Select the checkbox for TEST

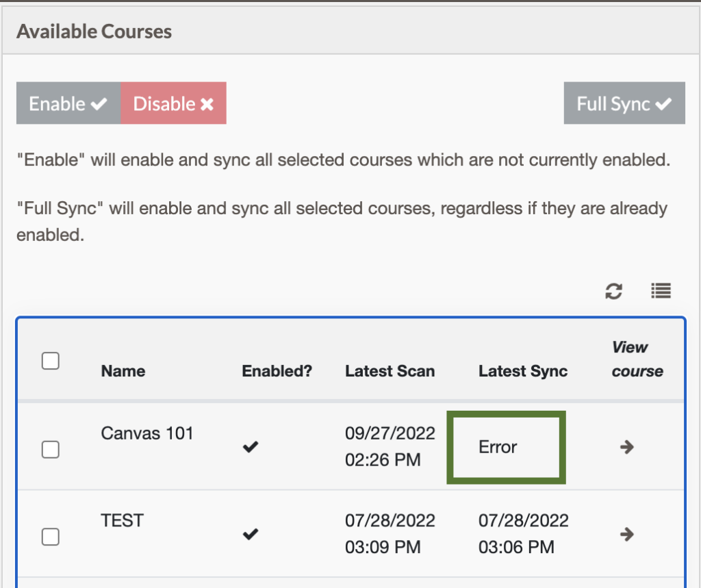tap(50, 537)
